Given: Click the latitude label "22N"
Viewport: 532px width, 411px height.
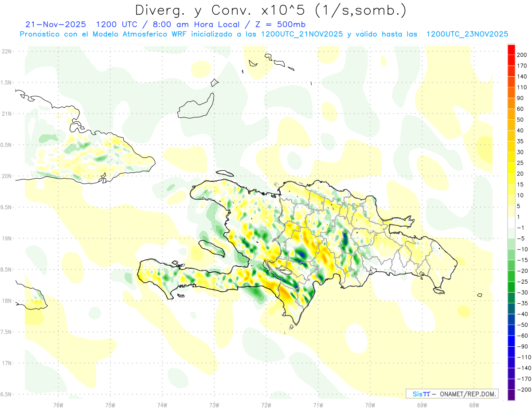Looking at the screenshot, I should [x=7, y=51].
